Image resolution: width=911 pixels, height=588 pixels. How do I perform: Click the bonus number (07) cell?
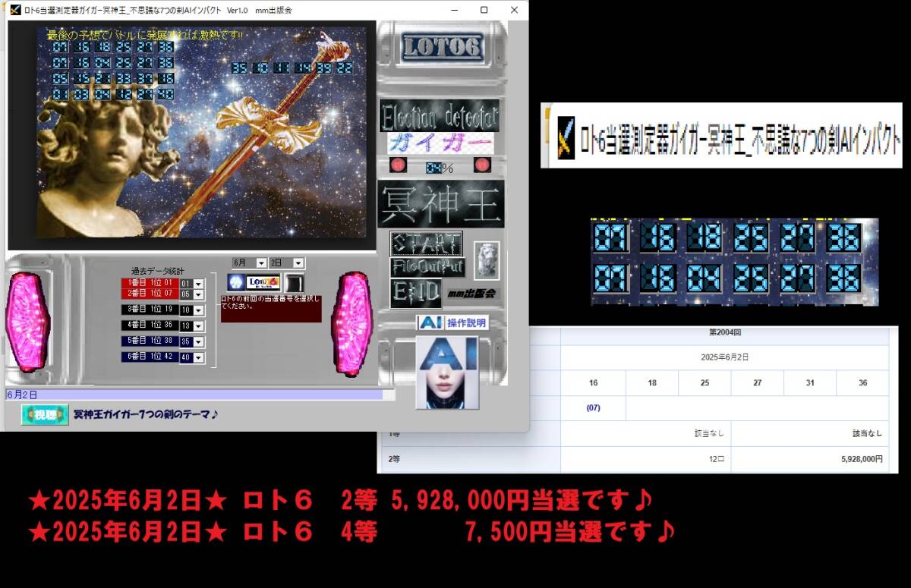(x=594, y=407)
